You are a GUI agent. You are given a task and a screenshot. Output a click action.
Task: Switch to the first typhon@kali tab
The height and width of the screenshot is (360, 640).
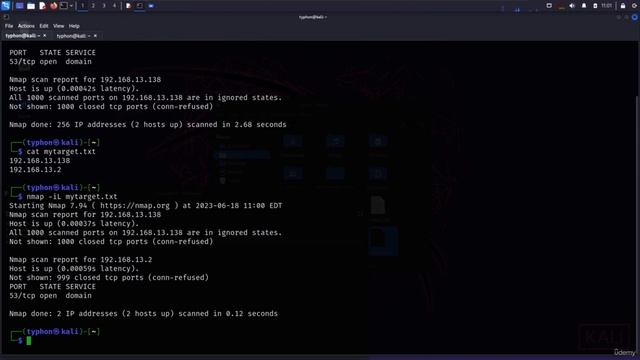(22, 36)
